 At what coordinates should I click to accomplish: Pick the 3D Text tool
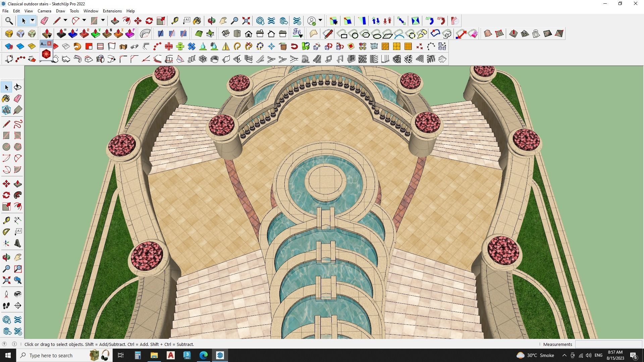(x=18, y=244)
